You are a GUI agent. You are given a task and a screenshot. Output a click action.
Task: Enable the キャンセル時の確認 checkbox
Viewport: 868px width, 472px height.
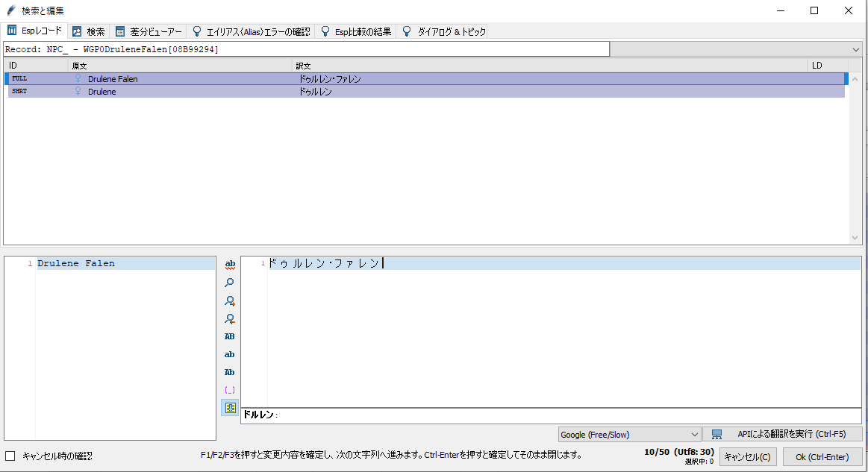(10, 456)
